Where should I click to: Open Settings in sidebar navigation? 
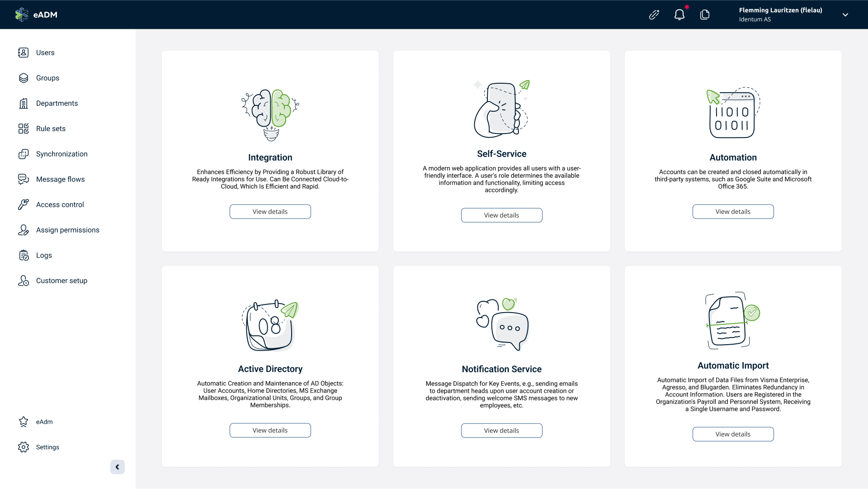point(47,446)
